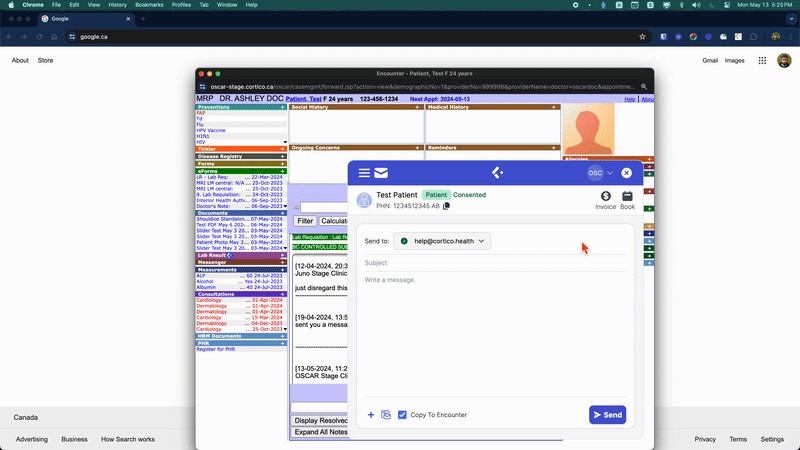
Task: Click the encounter note search magnifier icon
Action: [296, 207]
